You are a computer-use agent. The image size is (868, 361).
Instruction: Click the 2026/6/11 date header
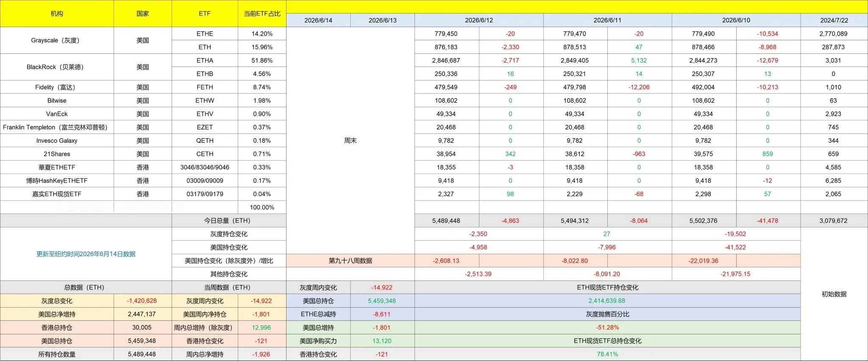pyautogui.click(x=607, y=20)
